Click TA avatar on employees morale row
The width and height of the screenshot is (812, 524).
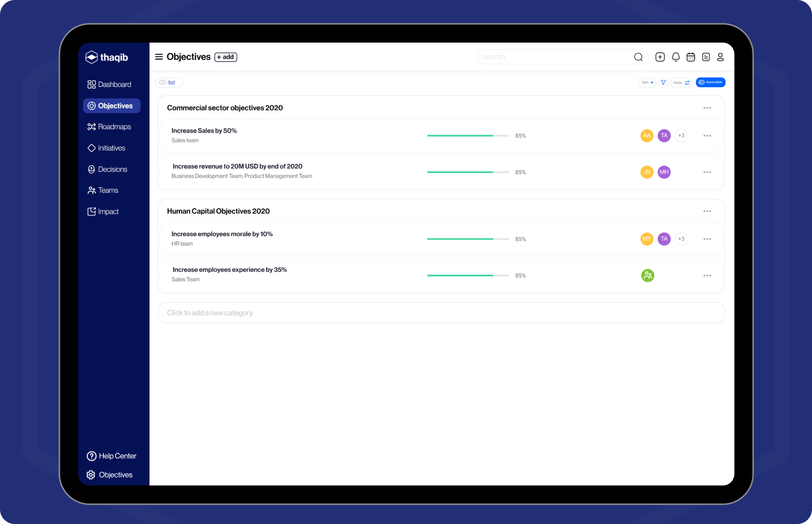(664, 239)
